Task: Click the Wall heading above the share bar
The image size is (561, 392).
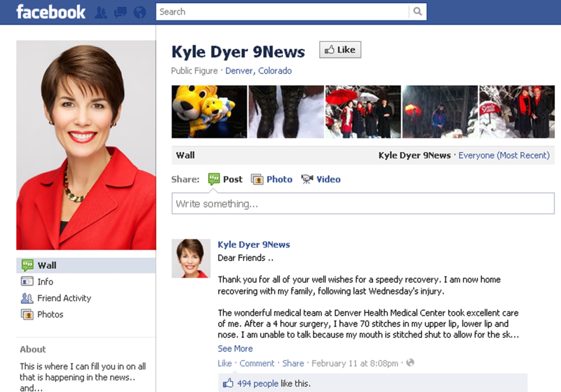Action: (x=185, y=155)
